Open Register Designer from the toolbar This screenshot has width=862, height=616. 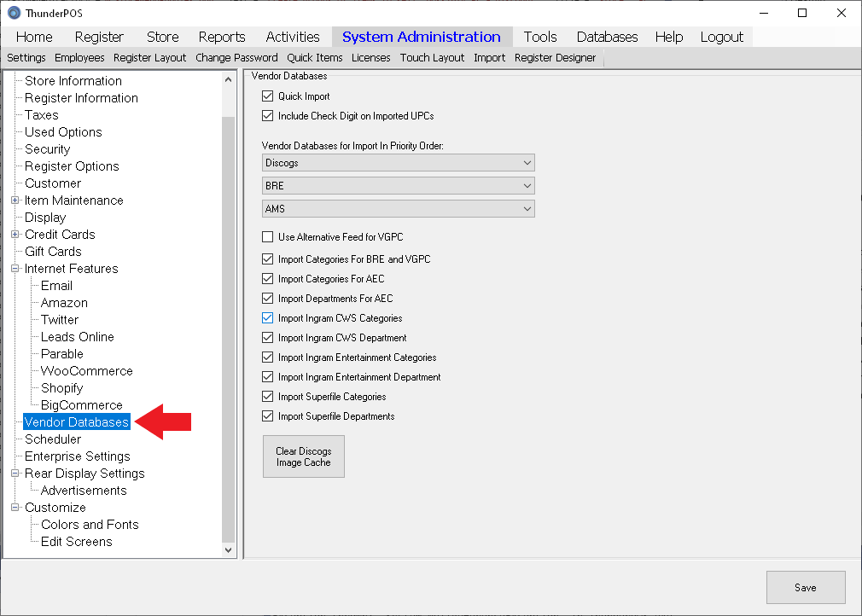point(555,58)
